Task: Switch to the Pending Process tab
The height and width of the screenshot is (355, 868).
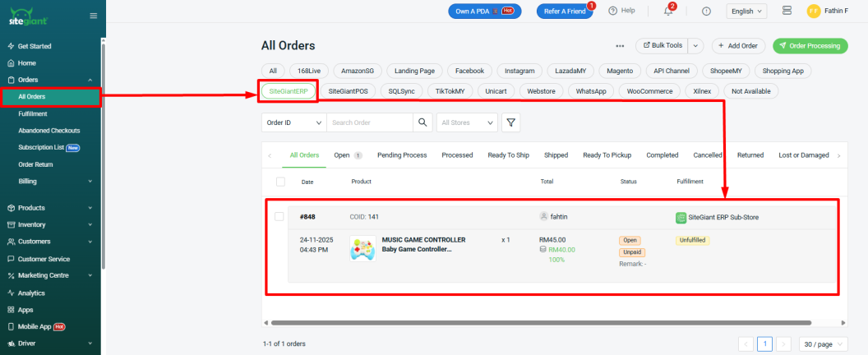Action: tap(401, 155)
